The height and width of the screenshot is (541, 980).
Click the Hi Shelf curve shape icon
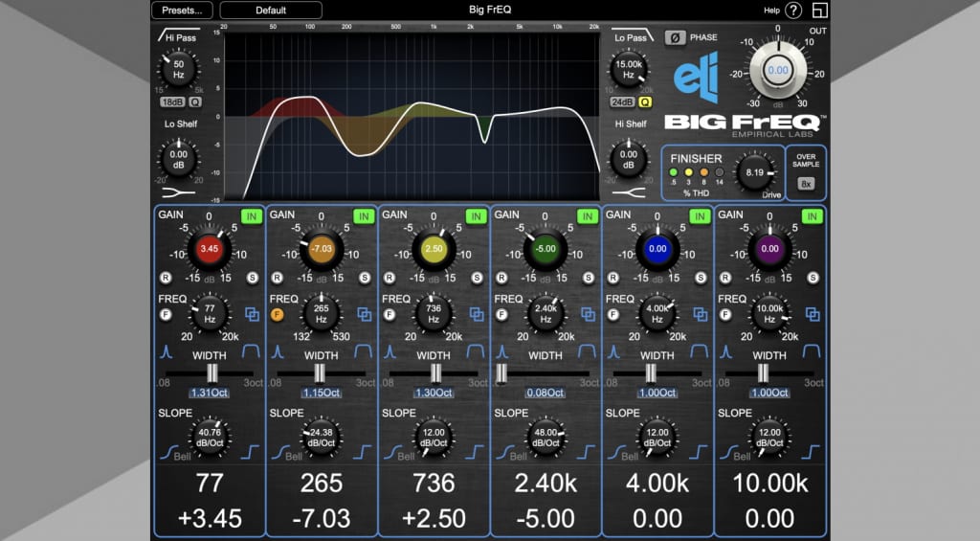pyautogui.click(x=629, y=192)
